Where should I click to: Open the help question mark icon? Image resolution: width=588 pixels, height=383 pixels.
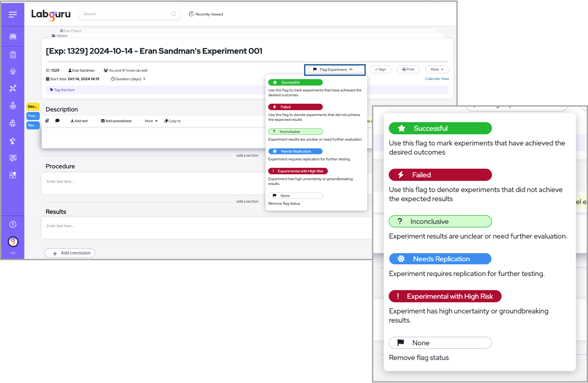click(13, 224)
